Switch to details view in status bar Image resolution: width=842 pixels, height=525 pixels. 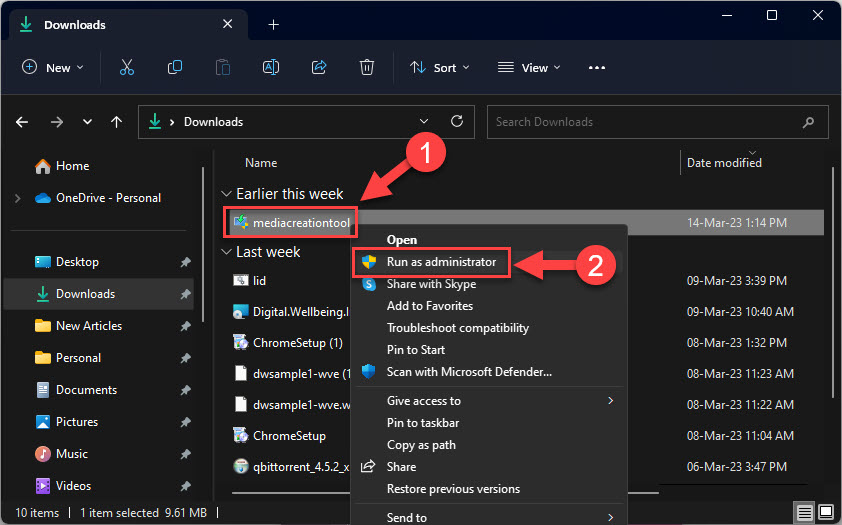click(x=804, y=513)
